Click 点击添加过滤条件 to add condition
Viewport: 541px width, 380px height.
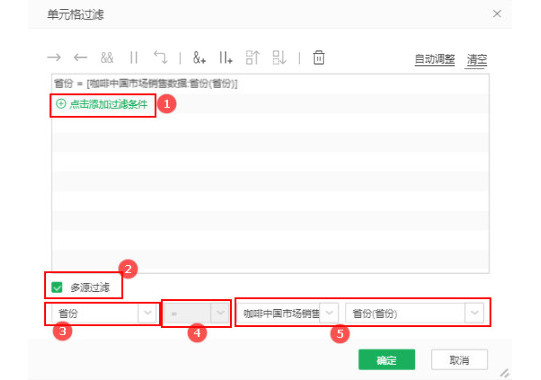[108, 104]
